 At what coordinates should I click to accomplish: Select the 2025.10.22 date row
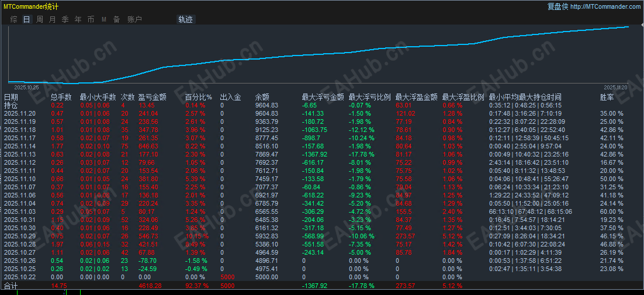(x=20, y=277)
